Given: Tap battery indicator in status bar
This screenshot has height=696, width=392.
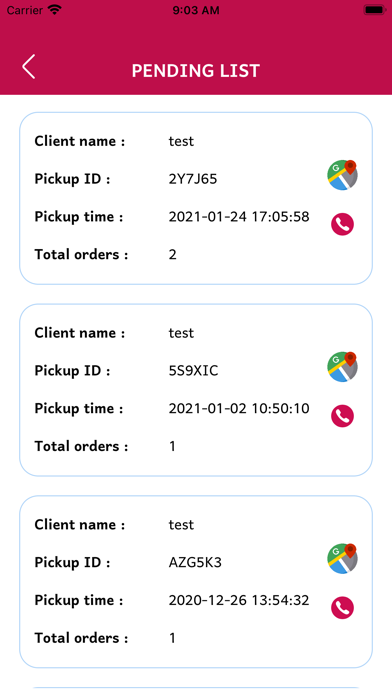Looking at the screenshot, I should [x=375, y=10].
